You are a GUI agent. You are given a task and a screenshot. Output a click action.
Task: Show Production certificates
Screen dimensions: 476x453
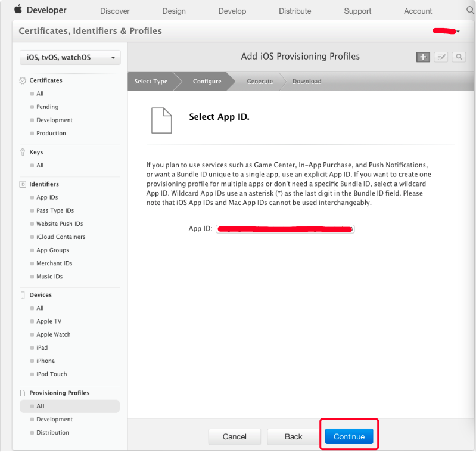pos(51,134)
